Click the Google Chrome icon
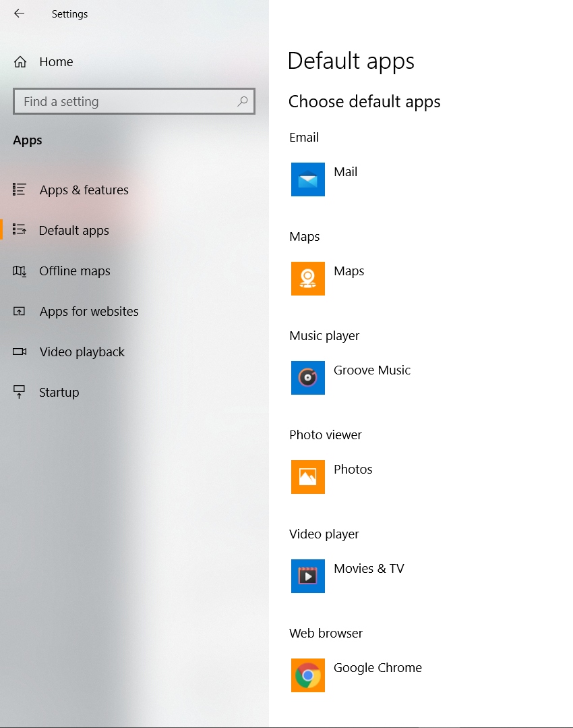The image size is (573, 728). click(x=307, y=675)
